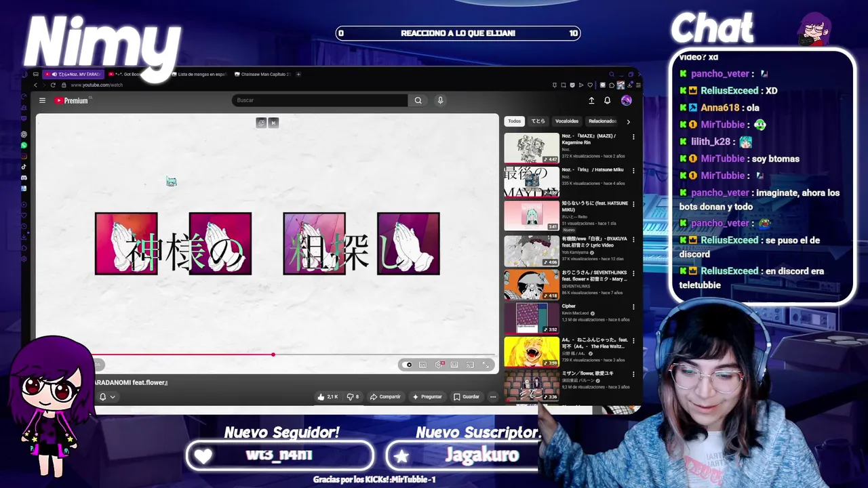Screen dimensions: 868x488
Task: Open options for the BYAKUYA lyric video
Action: (x=633, y=239)
